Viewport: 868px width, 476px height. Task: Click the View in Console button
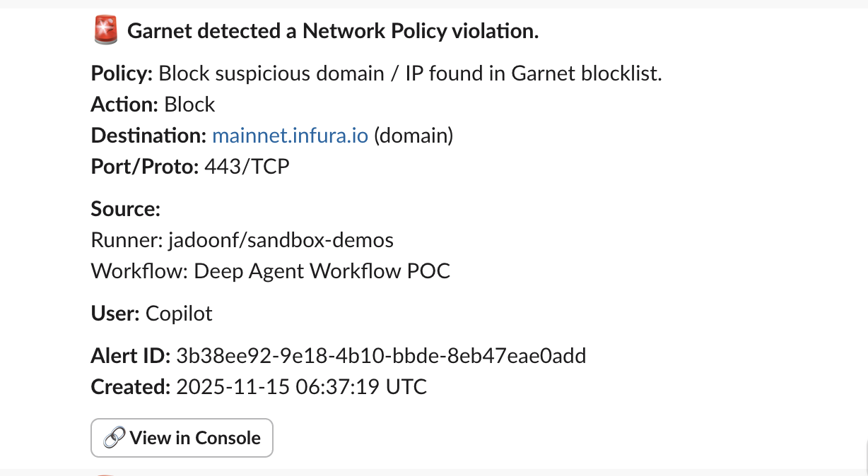click(x=182, y=438)
